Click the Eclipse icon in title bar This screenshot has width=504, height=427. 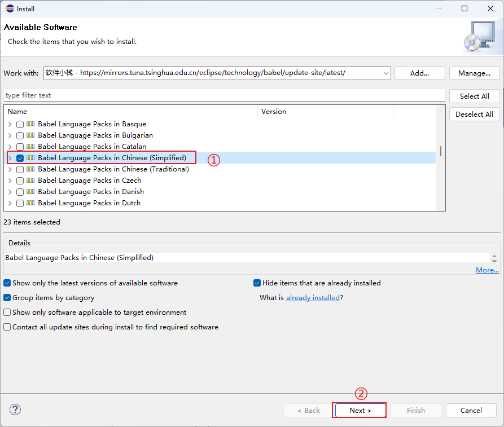coord(10,8)
